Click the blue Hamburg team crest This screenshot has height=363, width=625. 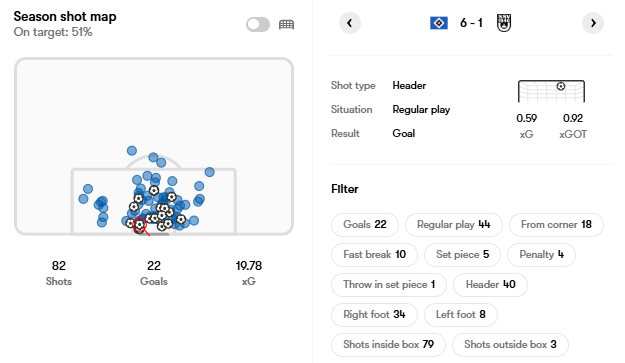pos(439,23)
